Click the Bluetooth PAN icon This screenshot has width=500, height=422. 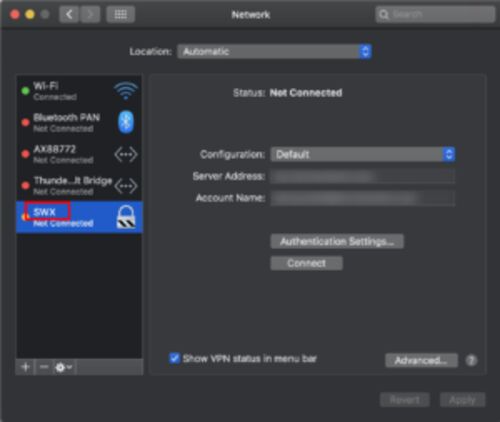pyautogui.click(x=126, y=122)
